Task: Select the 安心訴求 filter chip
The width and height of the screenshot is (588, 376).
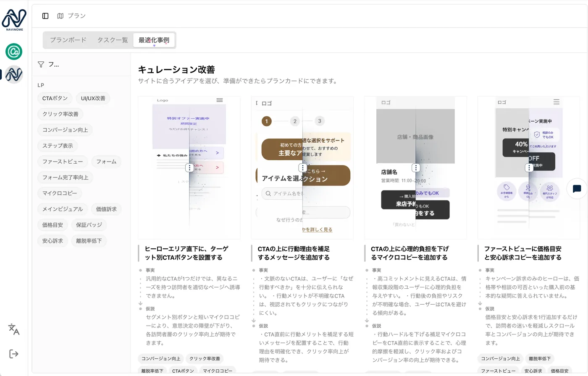Action: [52, 241]
